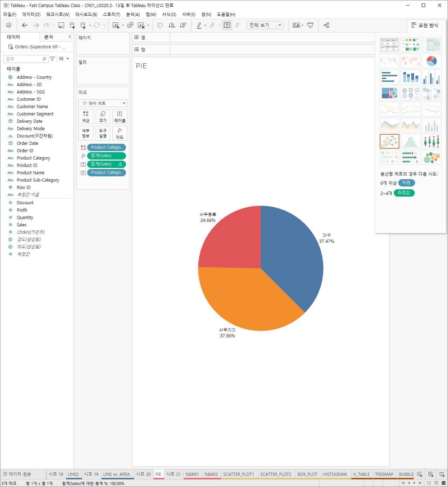This screenshot has width=448, height=487.
Task: Click the new worksheet icon beside BUBBLE tab
Action: 420,474
